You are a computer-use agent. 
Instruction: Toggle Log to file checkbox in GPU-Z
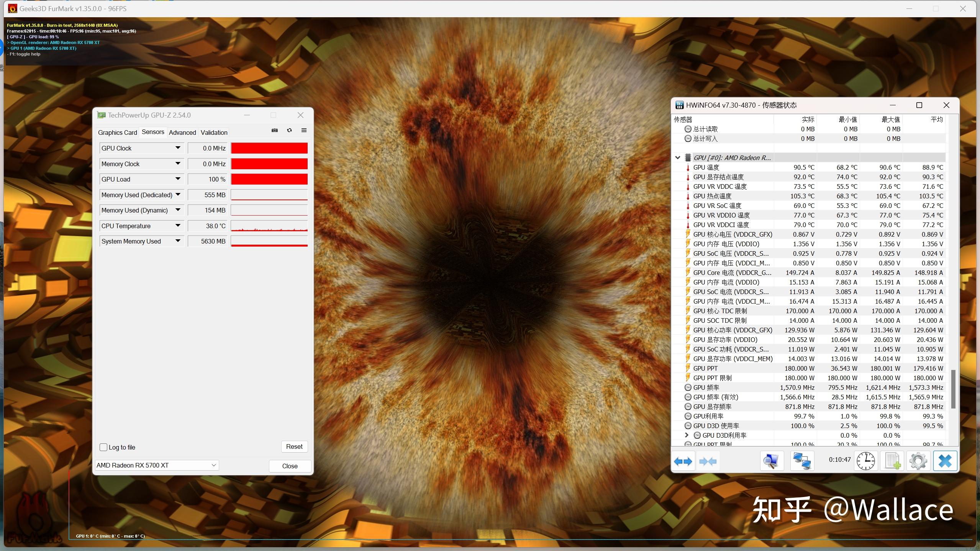pos(104,446)
